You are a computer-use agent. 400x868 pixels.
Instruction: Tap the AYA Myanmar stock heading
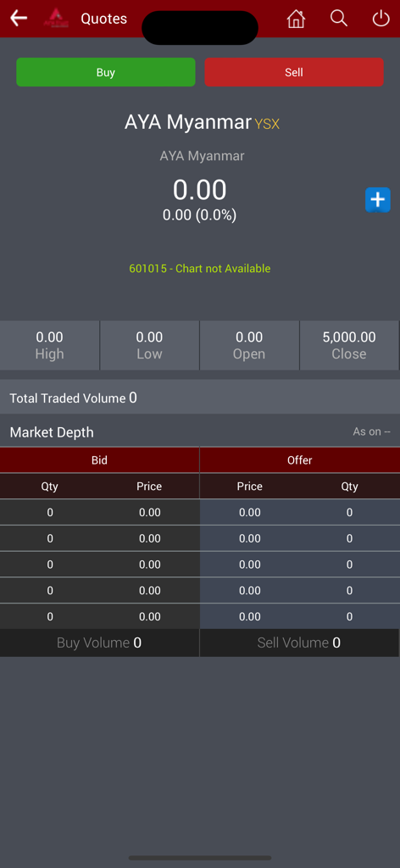[188, 122]
